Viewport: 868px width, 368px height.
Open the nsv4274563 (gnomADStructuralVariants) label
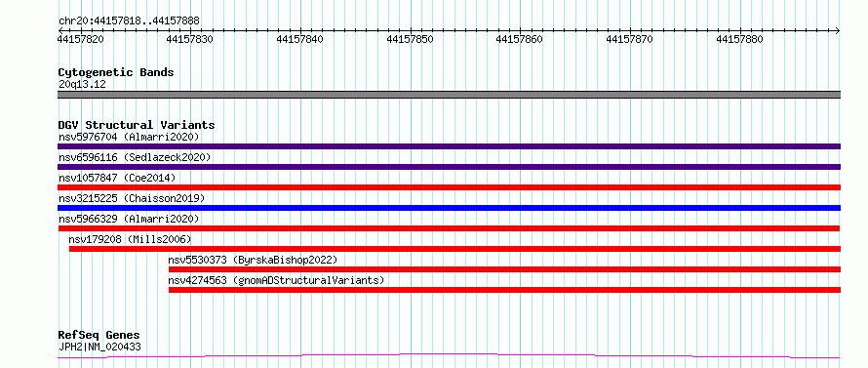276,280
